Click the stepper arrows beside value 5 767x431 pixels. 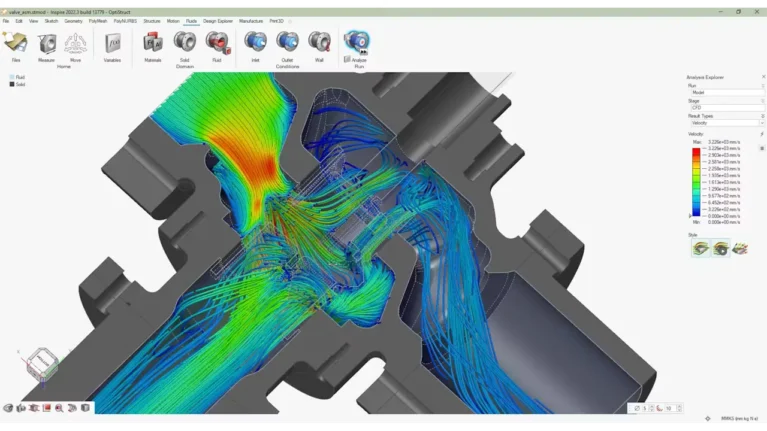[x=651, y=408]
